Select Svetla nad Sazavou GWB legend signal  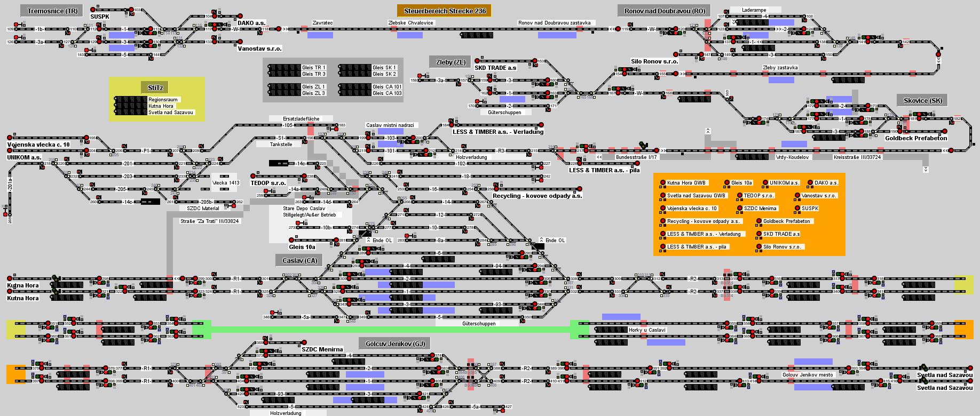tap(663, 196)
